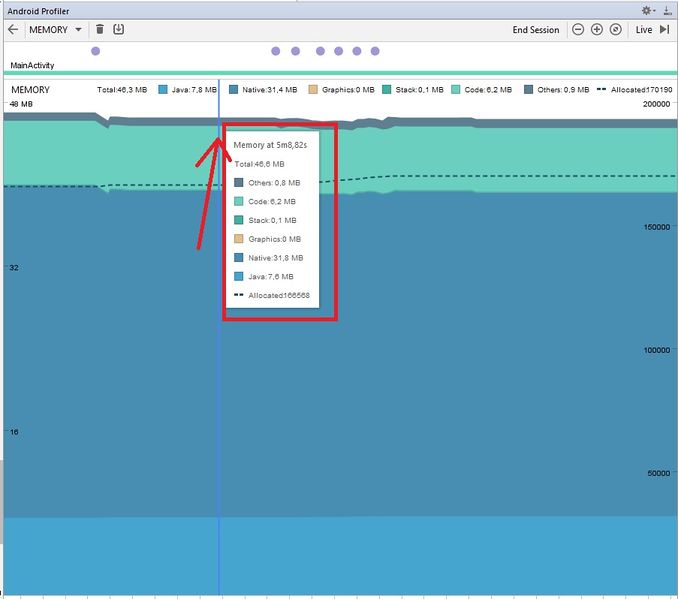The height and width of the screenshot is (599, 678).
Task: Click the Total:46,3 MB legend text
Action: [x=122, y=90]
